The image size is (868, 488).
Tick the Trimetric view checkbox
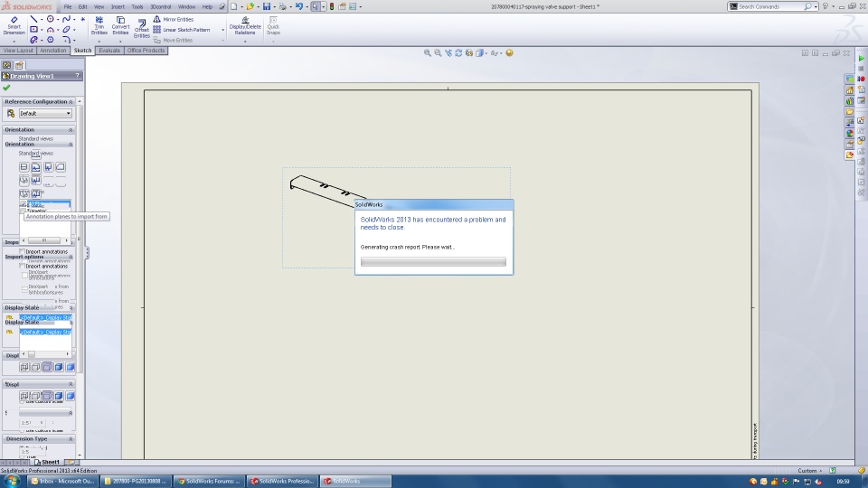(x=24, y=211)
